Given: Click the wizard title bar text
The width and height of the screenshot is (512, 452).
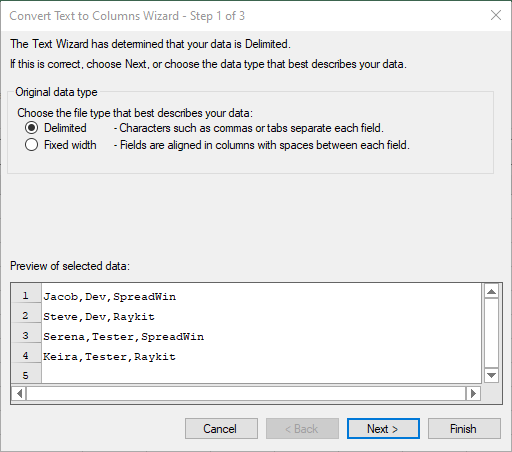Looking at the screenshot, I should [x=127, y=16].
